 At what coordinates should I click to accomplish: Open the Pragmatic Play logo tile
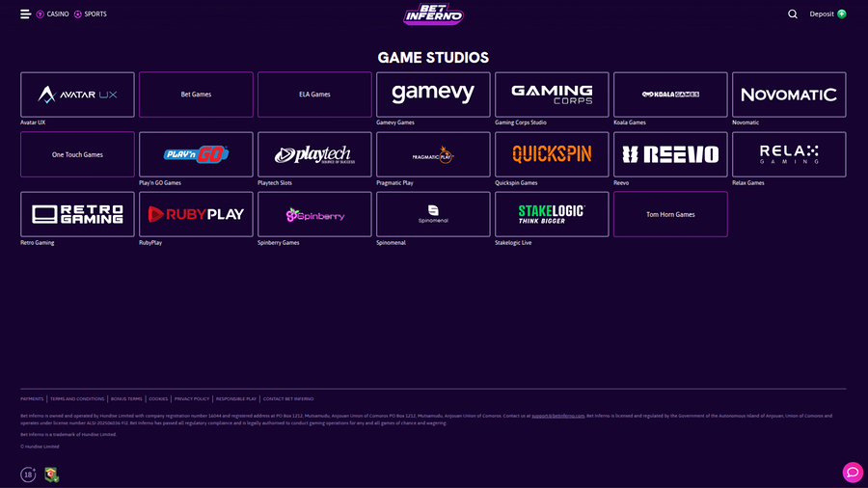click(x=433, y=154)
